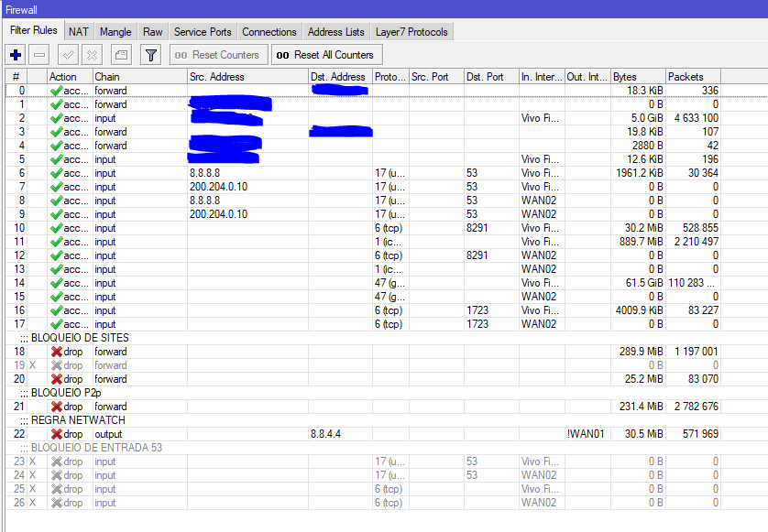
Task: Sort by Chain column header
Action: click(140, 77)
